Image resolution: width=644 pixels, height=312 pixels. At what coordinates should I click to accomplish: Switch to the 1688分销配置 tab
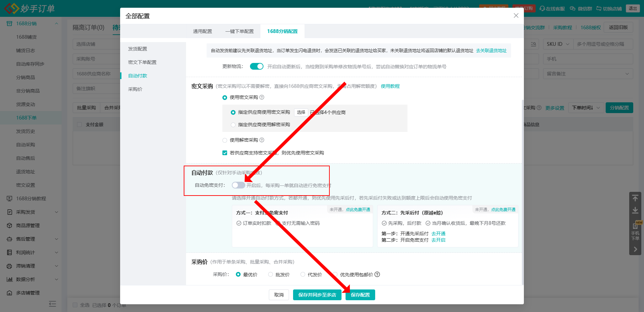282,31
